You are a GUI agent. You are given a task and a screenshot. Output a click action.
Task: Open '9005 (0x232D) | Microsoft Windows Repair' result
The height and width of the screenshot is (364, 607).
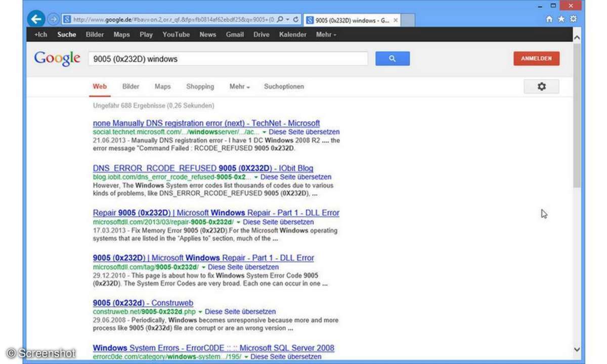tap(203, 258)
